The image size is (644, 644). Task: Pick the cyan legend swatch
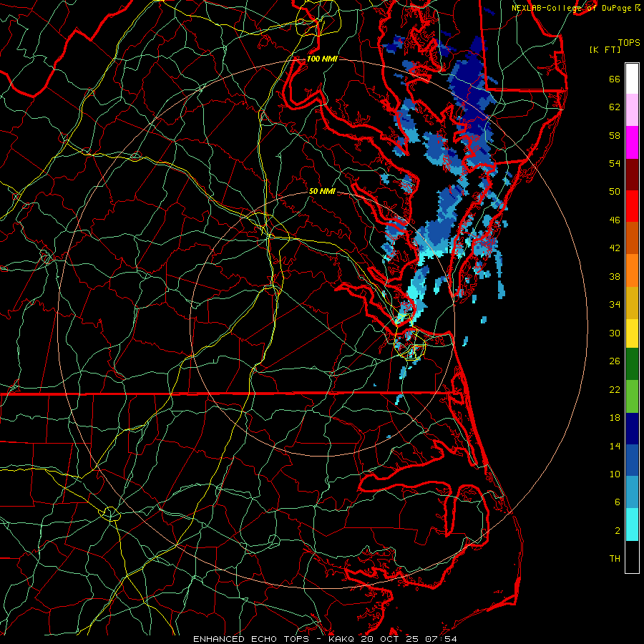[632, 525]
